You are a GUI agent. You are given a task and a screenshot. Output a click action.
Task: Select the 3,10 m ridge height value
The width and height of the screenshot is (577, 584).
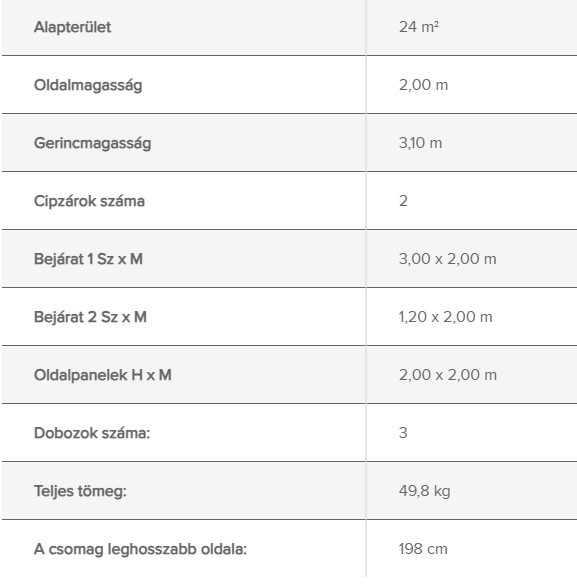[x=420, y=143]
